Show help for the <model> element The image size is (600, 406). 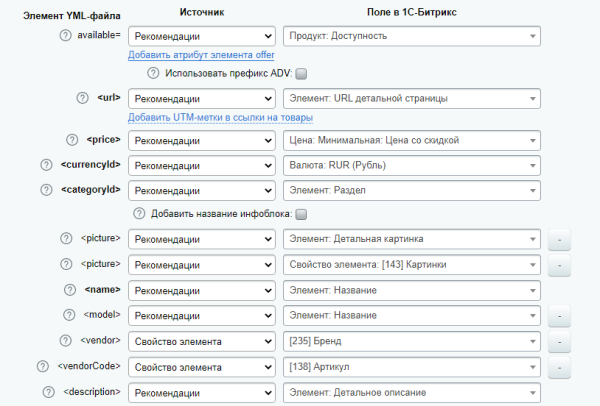(69, 315)
